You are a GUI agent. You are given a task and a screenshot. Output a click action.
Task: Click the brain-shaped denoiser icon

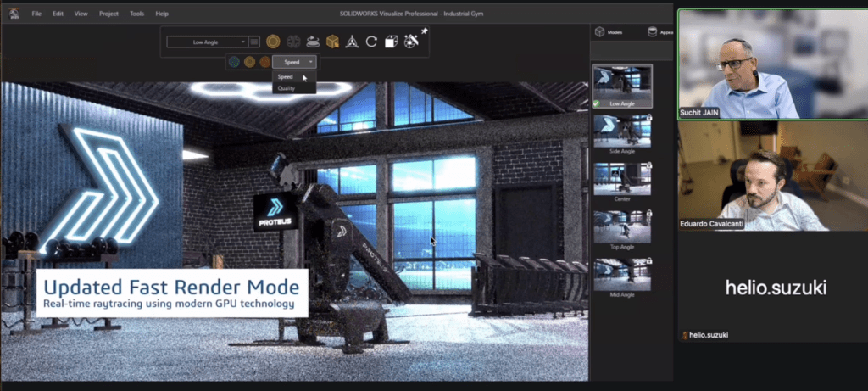point(293,41)
